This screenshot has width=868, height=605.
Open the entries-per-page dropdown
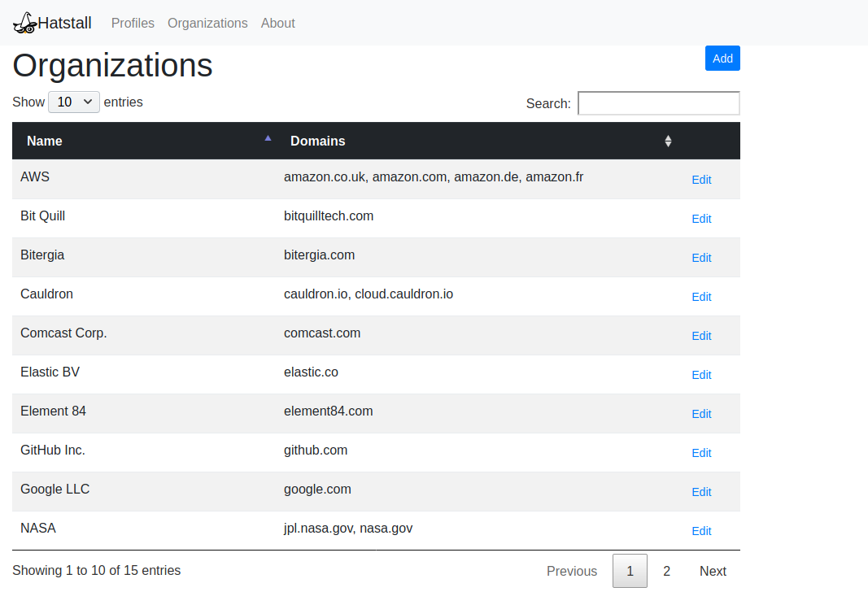tap(74, 102)
